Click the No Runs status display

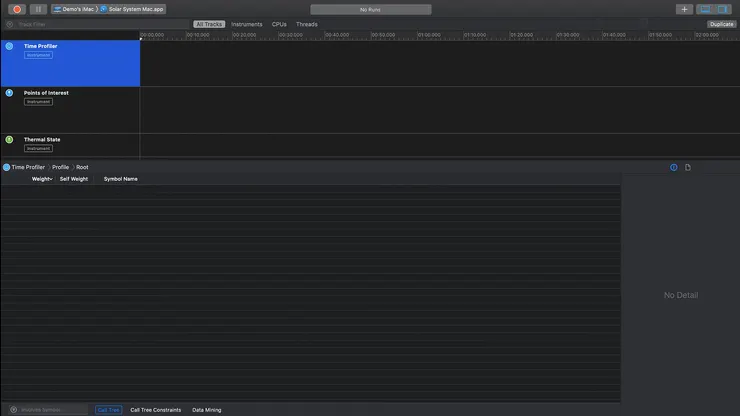point(370,9)
